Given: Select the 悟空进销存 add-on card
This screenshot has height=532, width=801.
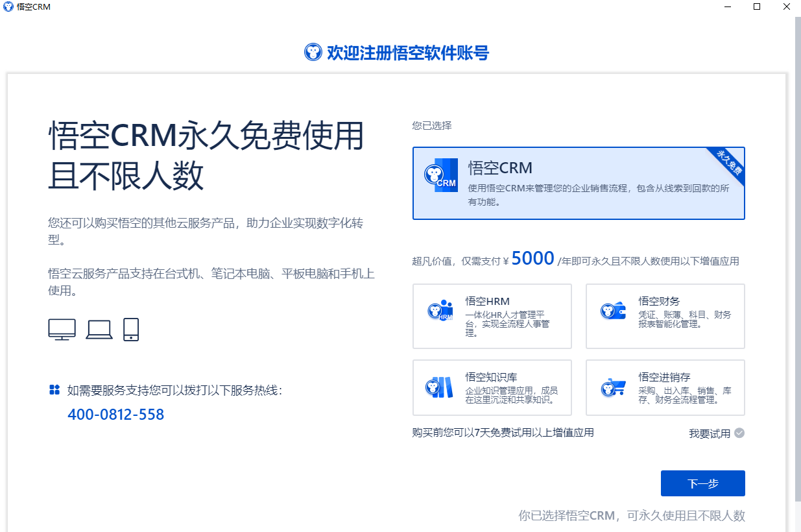Looking at the screenshot, I should pos(665,387).
